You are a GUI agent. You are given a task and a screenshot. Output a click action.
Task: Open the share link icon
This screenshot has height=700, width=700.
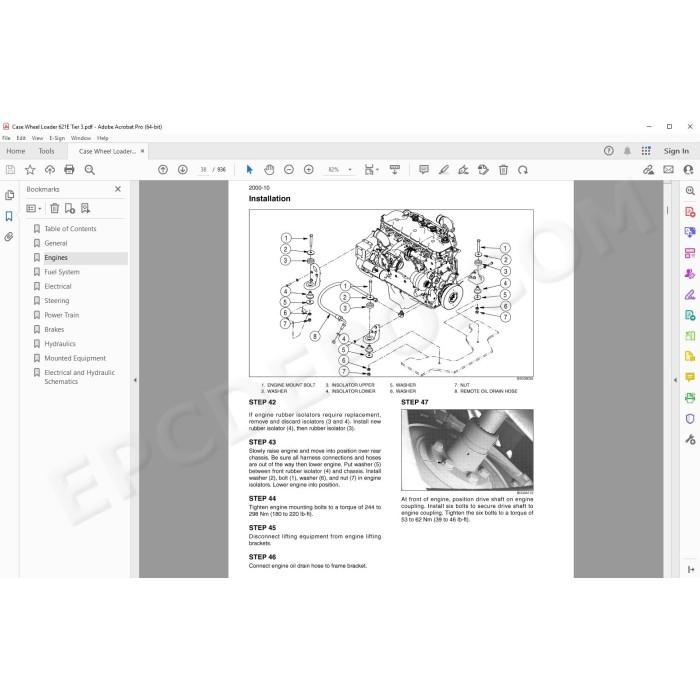point(648,170)
